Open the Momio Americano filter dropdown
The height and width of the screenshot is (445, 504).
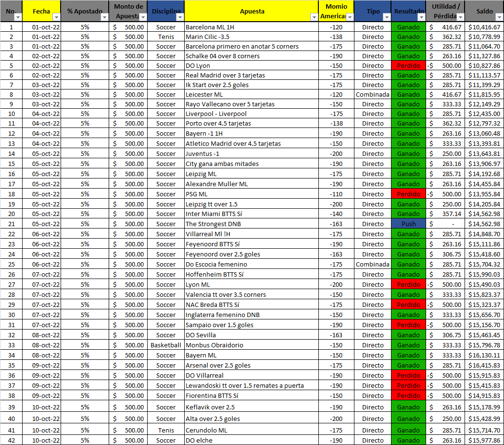(x=350, y=17)
